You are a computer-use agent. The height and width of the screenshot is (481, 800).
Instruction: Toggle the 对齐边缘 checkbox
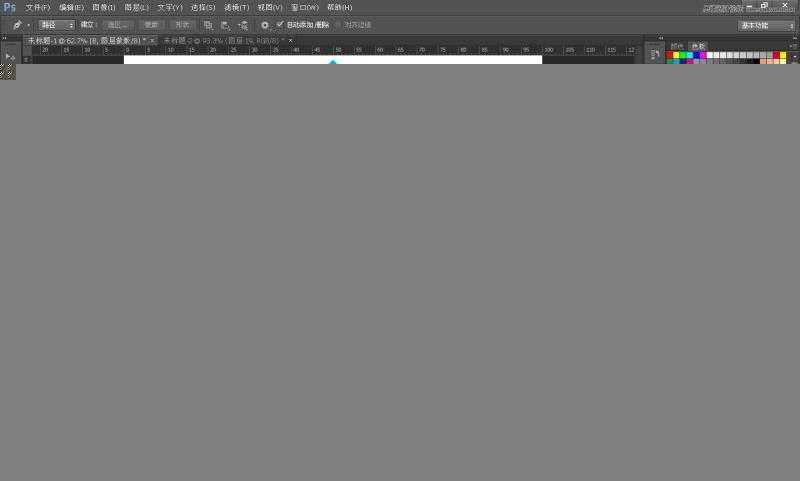click(x=337, y=24)
